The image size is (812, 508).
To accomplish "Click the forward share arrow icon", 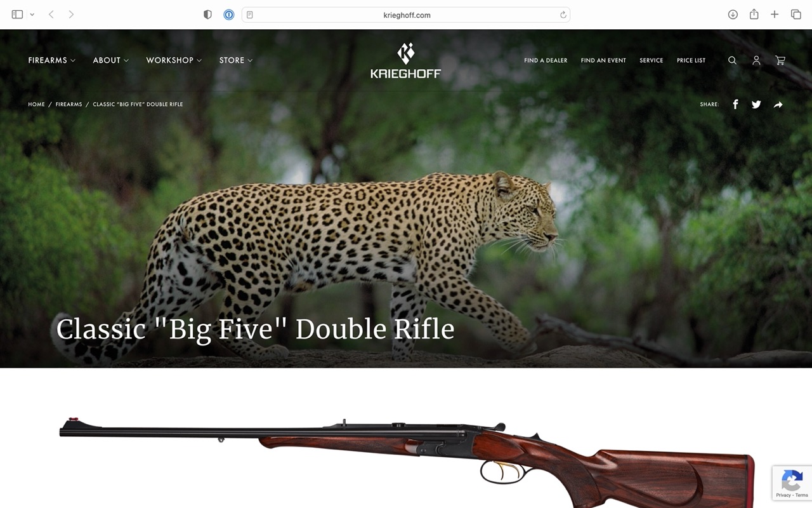I will [x=778, y=104].
